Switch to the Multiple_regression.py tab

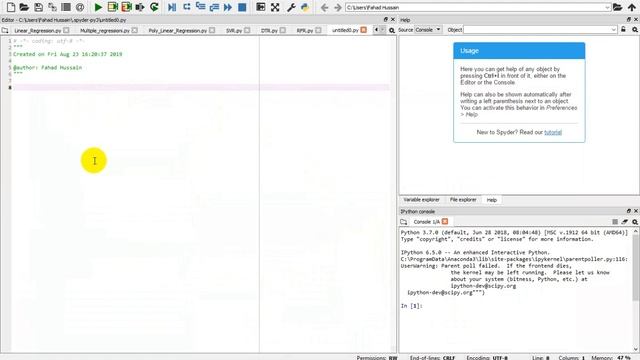(x=104, y=31)
